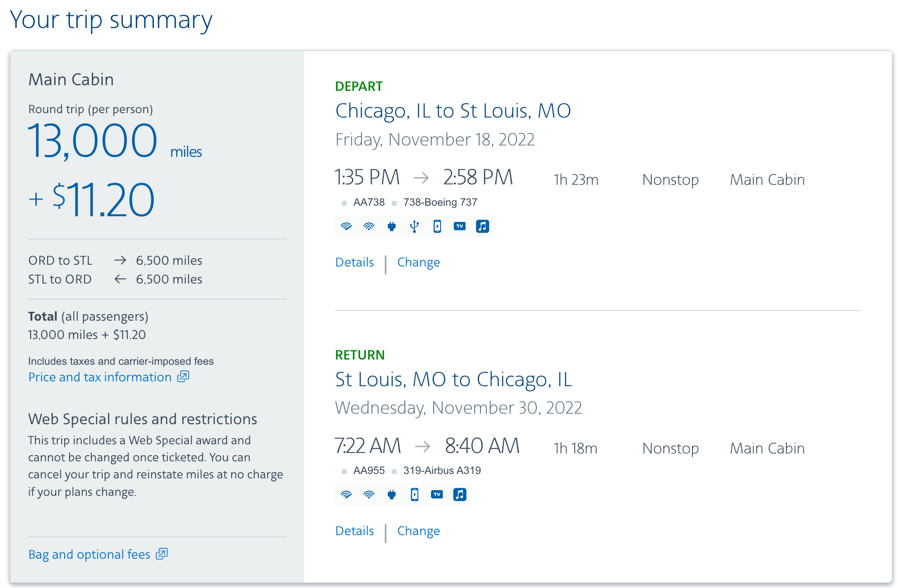Click the 13,000 miles price text

(93, 141)
